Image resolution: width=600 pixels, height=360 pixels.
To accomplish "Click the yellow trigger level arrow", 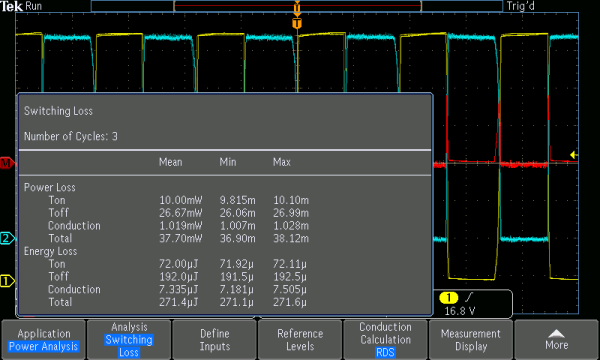I will (x=573, y=155).
